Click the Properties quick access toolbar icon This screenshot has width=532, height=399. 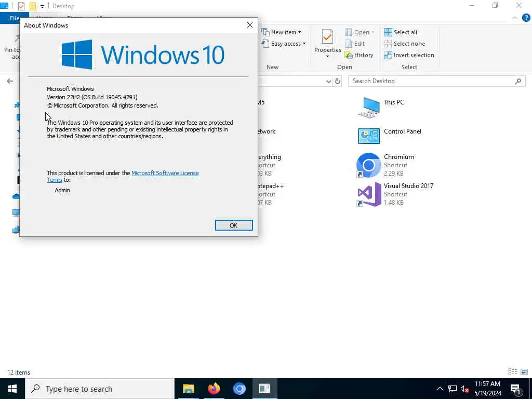pos(21,6)
